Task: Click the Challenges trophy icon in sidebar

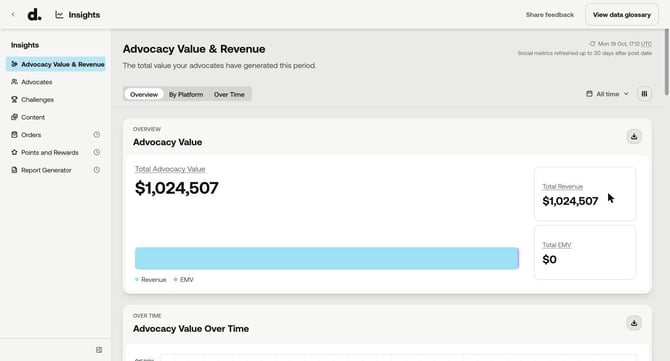Action: click(x=14, y=99)
